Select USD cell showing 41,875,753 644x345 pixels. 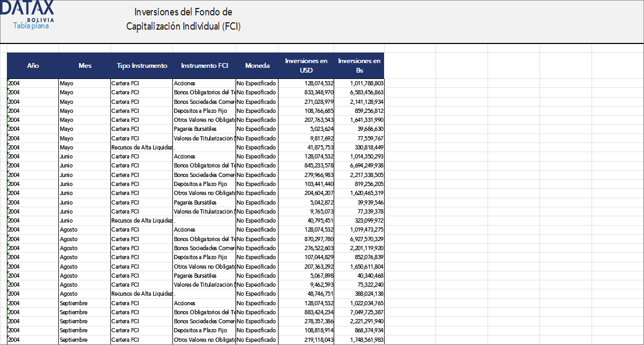[307, 147]
